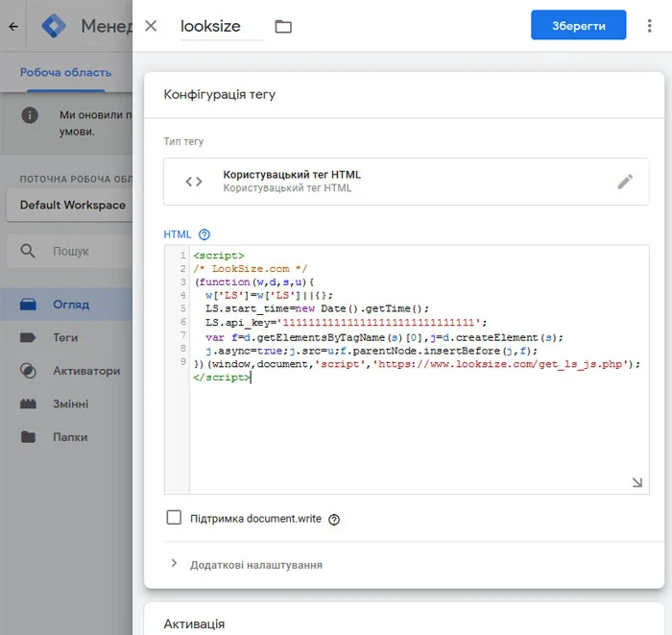Click the Конфігурація тегу heading
Image resolution: width=672 pixels, height=635 pixels.
click(220, 95)
